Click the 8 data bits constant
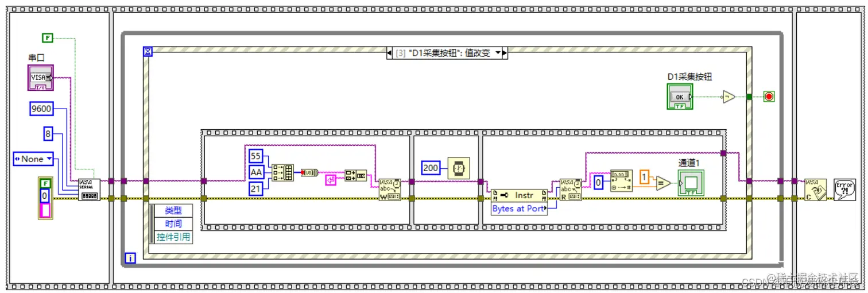This screenshot has height=293, width=868. [x=48, y=134]
